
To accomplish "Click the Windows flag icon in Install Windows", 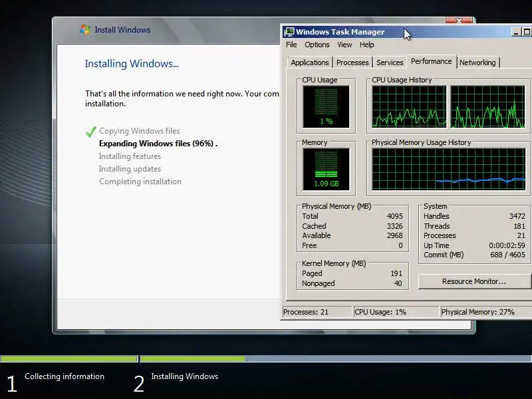I will [x=85, y=29].
